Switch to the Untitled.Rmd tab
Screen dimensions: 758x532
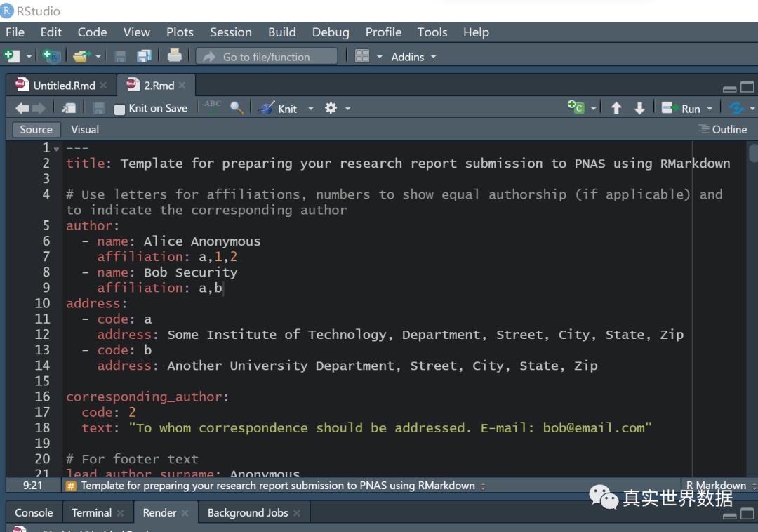tap(63, 86)
